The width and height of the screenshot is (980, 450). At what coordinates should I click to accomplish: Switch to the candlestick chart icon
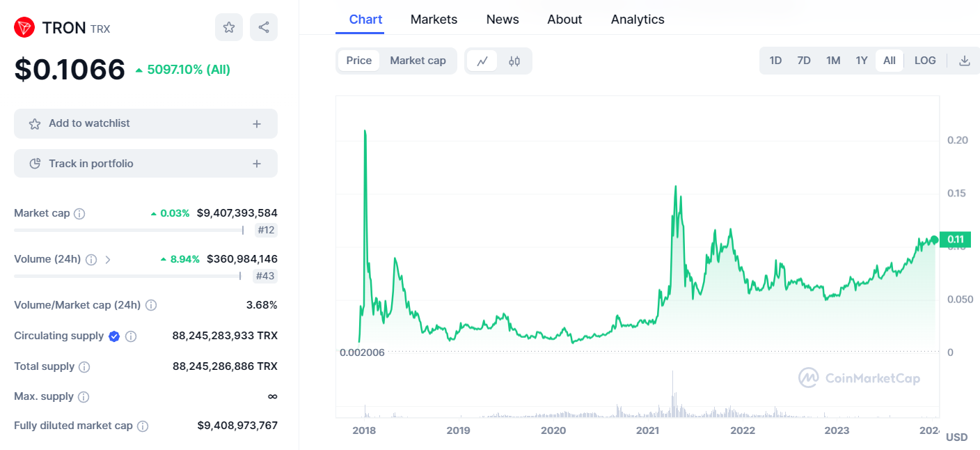click(x=514, y=61)
